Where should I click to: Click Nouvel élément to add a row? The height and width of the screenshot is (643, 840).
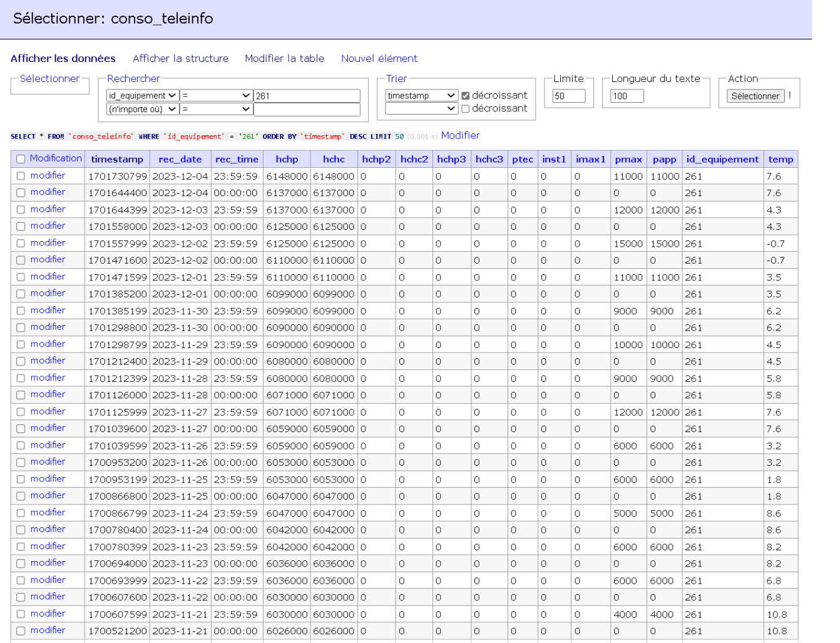click(379, 58)
